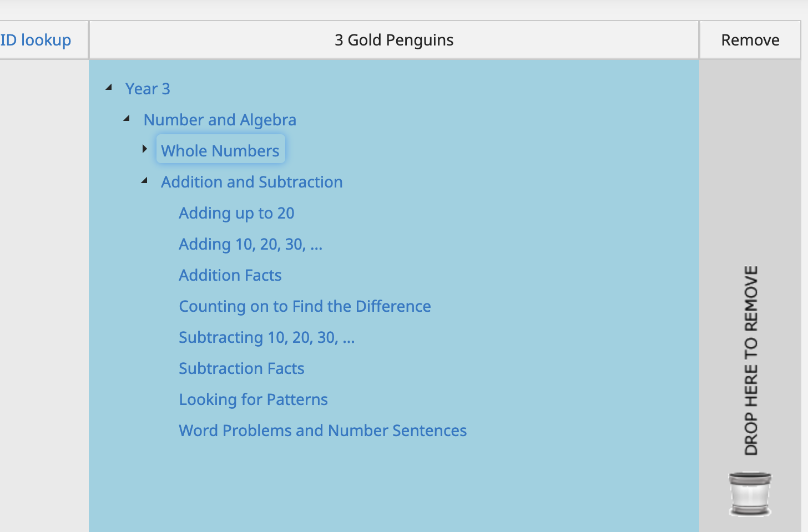Open Word Problems and Number Sentences
The image size is (808, 532).
(x=322, y=430)
